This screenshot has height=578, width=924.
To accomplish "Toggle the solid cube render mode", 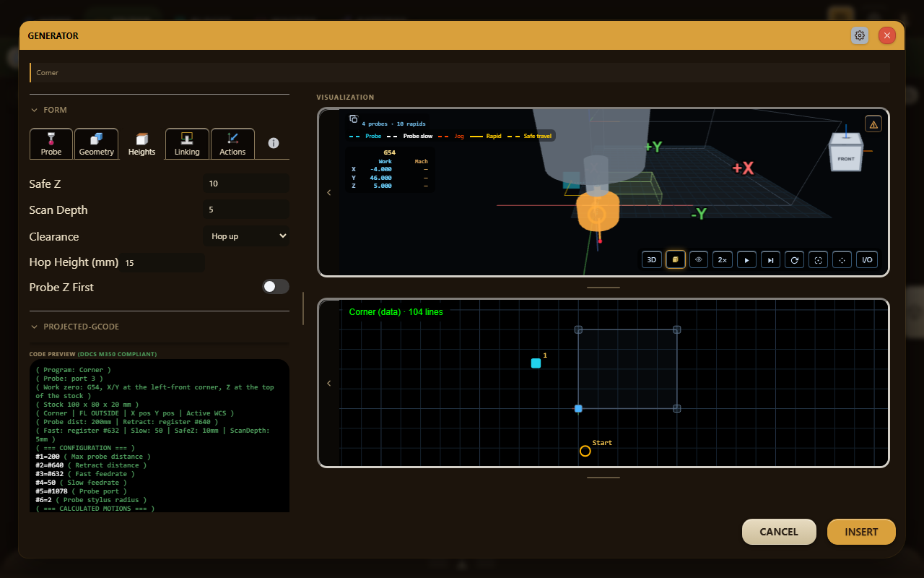I will 676,260.
